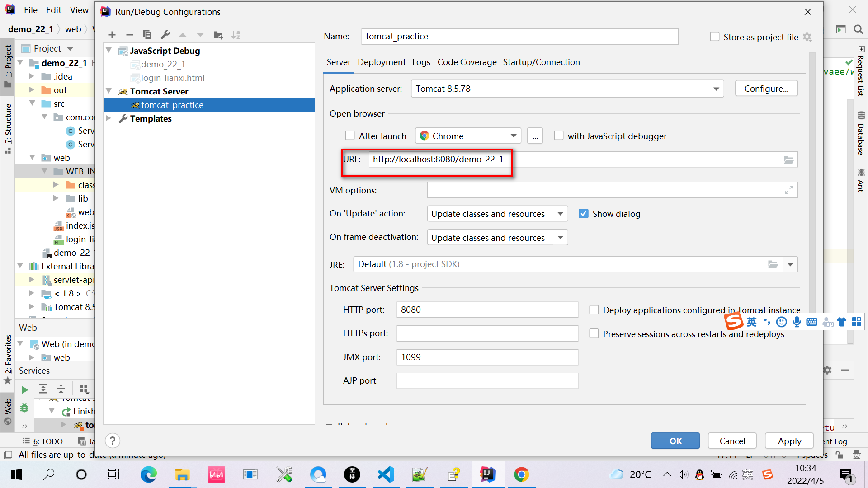The width and height of the screenshot is (868, 488).
Task: Expand Templates tree node
Action: point(109,118)
